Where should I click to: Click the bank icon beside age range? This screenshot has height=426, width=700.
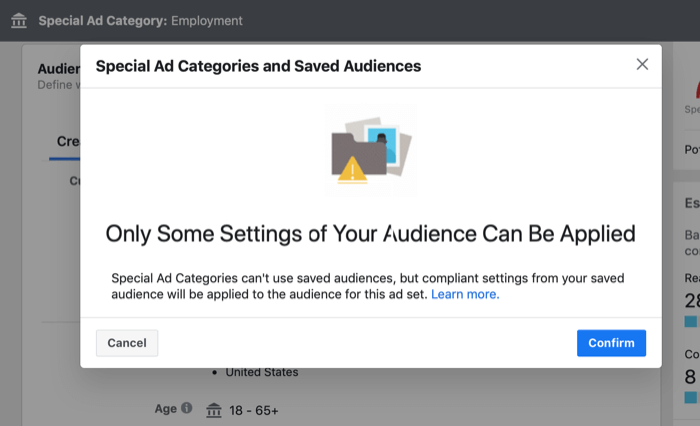tap(213, 409)
